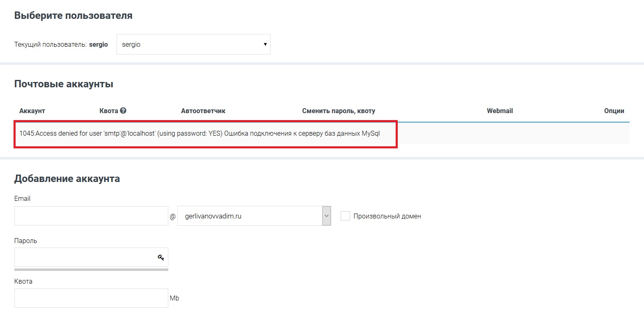
Task: Click the Добавление аккаунта heading
Action: pos(67,179)
